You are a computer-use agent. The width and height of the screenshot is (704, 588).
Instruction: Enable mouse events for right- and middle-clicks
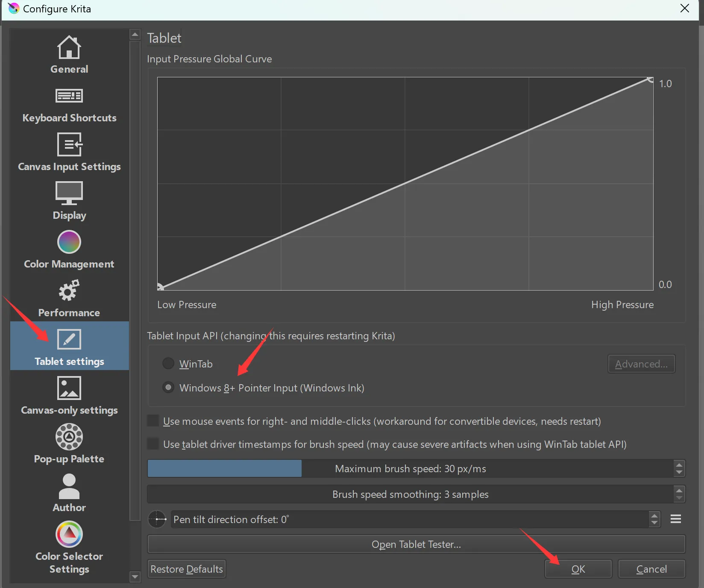point(153,421)
